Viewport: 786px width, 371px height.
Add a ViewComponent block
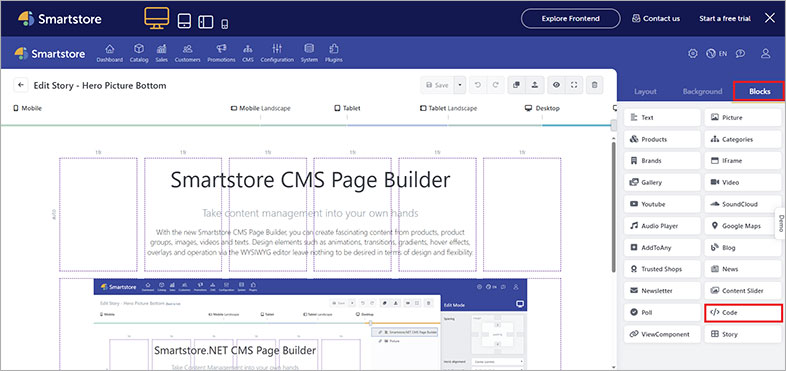click(x=662, y=334)
